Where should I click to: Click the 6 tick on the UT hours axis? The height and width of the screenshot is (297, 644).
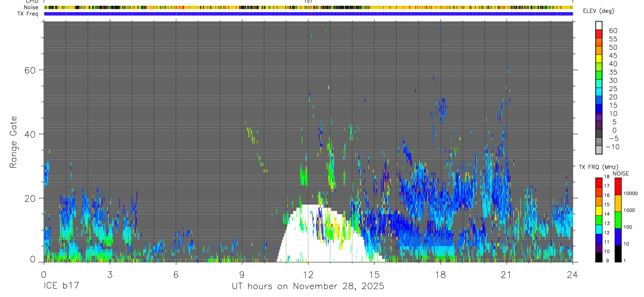click(176, 274)
